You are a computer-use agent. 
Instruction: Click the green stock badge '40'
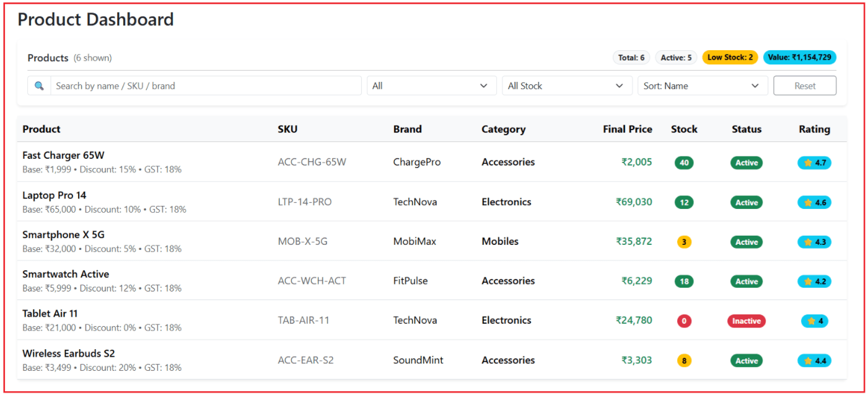pyautogui.click(x=684, y=163)
